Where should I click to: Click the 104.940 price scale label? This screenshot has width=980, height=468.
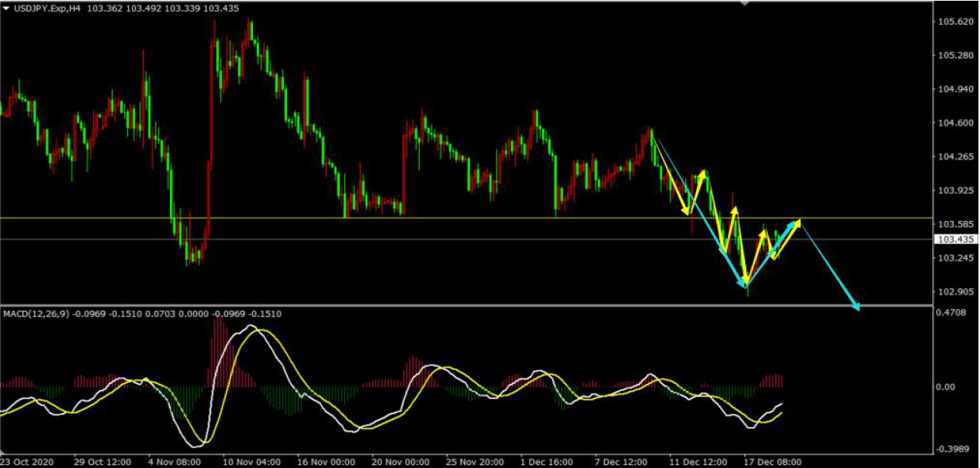coord(955,89)
